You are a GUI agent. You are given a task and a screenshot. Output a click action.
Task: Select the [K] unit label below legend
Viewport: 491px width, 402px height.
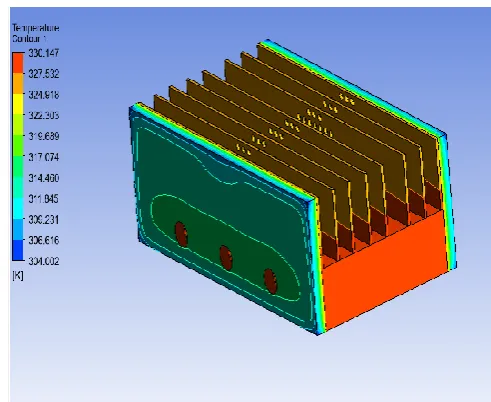click(18, 276)
